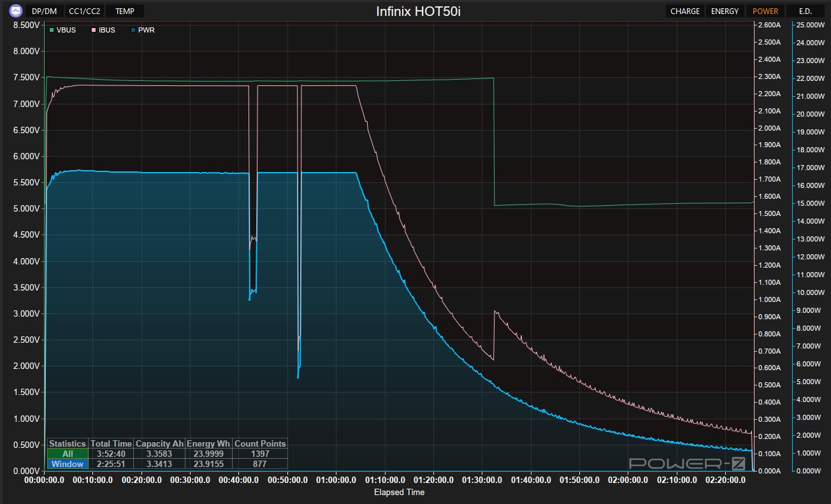Click the POWER-Z watermark logo
This screenshot has width=831, height=504.
(x=686, y=463)
